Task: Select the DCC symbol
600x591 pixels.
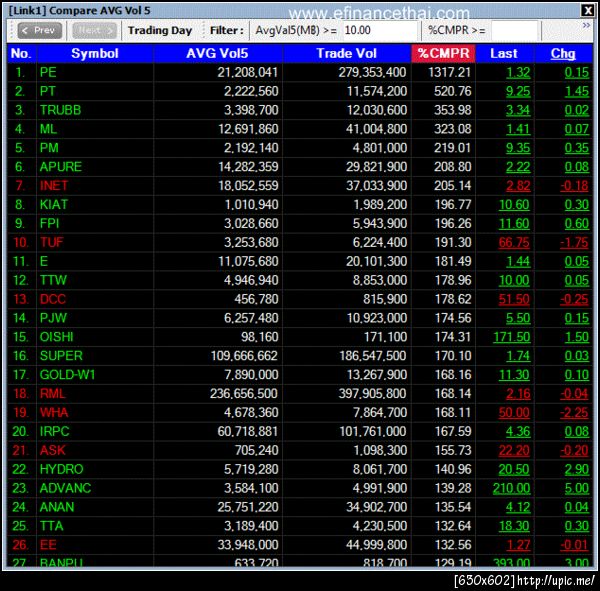Action: click(53, 299)
